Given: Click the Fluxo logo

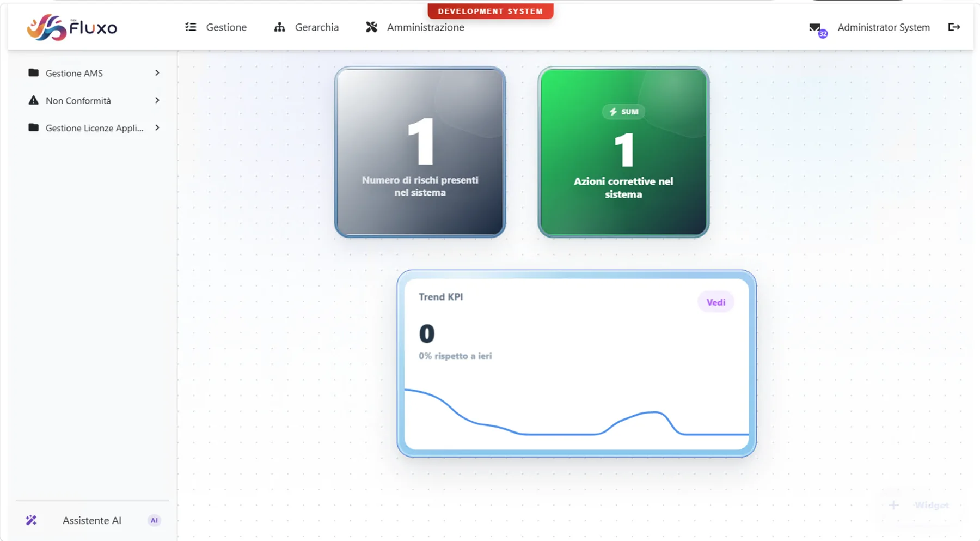Looking at the screenshot, I should coord(72,27).
